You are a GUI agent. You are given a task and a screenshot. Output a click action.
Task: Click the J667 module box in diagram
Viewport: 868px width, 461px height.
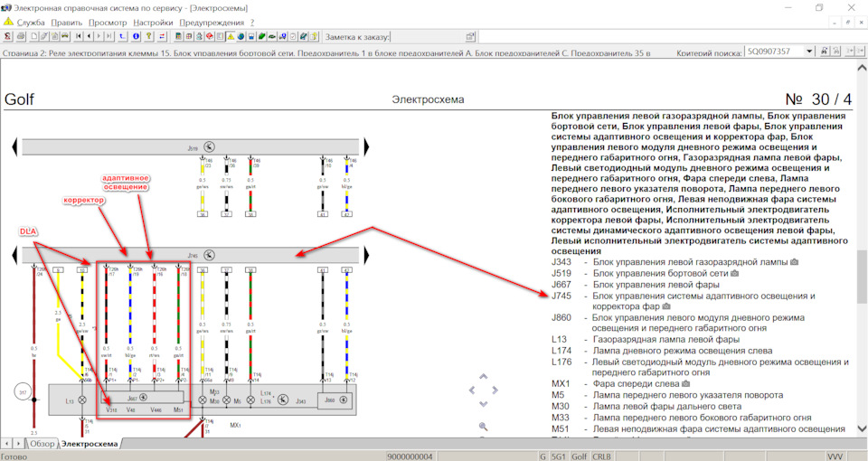(144, 398)
